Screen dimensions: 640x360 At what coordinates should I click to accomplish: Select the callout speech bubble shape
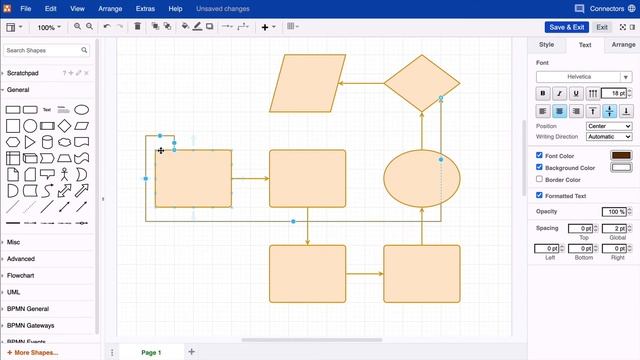click(47, 174)
